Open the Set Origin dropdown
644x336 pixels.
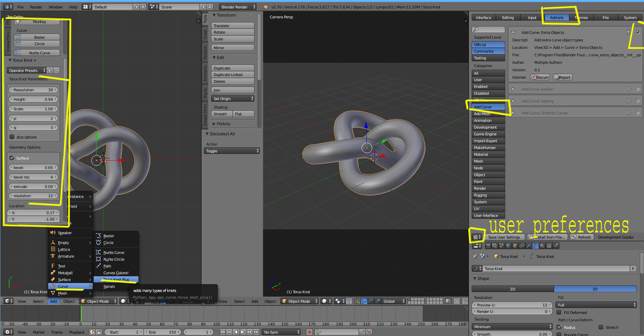click(233, 99)
